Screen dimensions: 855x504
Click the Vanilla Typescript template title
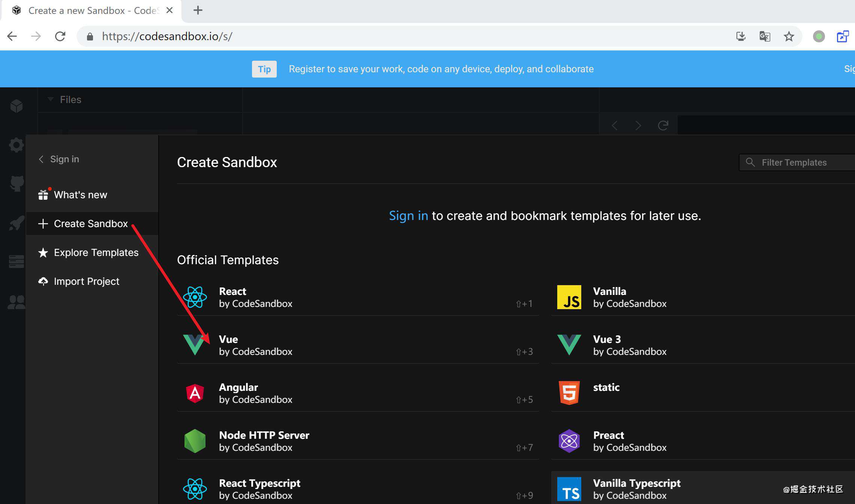click(637, 483)
